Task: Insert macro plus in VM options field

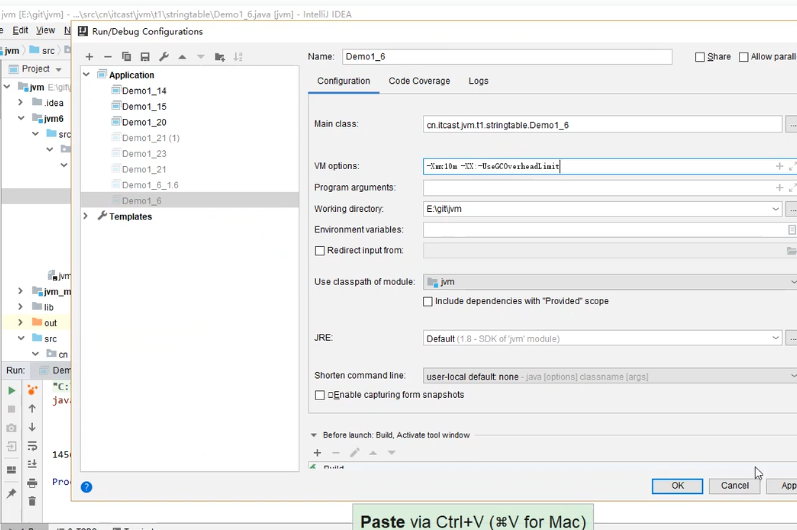Action: (x=779, y=166)
